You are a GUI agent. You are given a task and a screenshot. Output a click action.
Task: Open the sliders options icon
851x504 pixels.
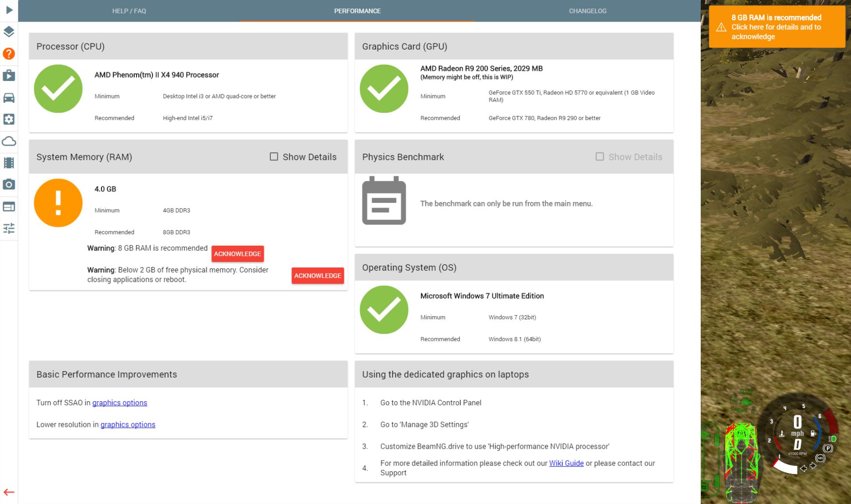point(9,228)
